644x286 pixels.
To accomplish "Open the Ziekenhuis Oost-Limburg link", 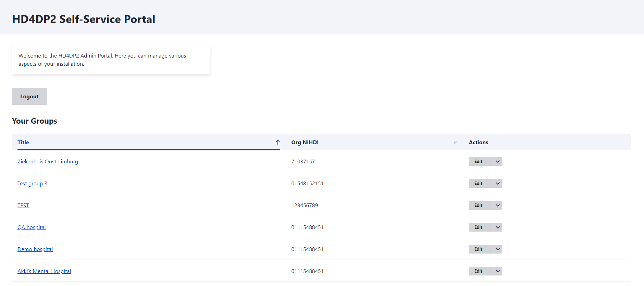I will tap(48, 162).
